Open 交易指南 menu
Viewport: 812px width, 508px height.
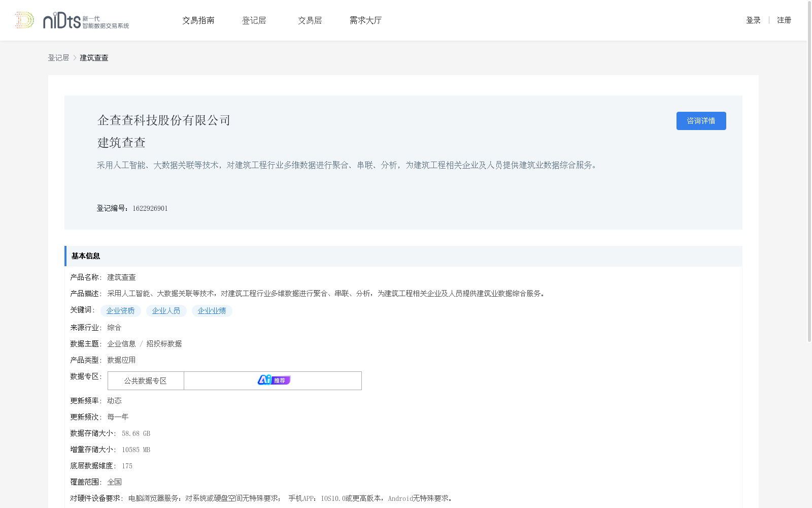[x=198, y=20]
